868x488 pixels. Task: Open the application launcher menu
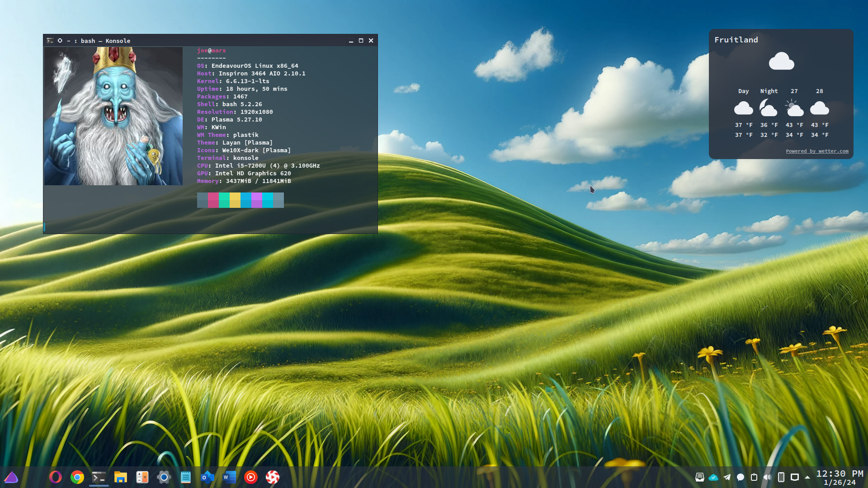tap(11, 477)
